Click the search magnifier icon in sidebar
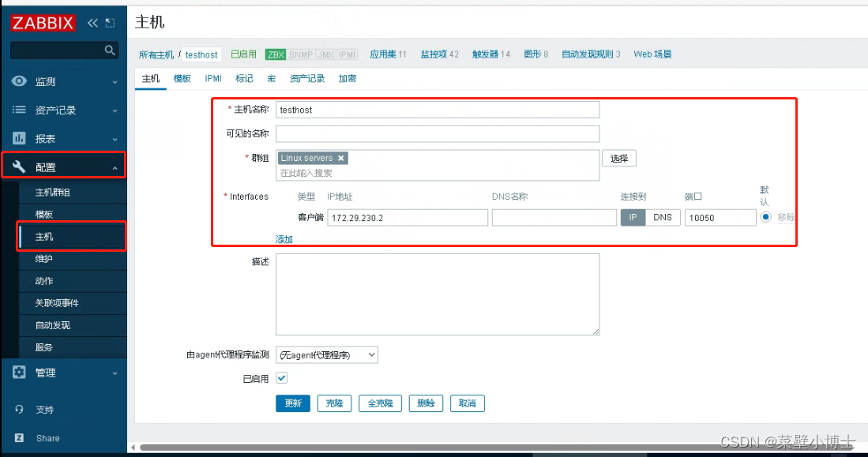Image resolution: width=868 pixels, height=457 pixels. tap(109, 49)
